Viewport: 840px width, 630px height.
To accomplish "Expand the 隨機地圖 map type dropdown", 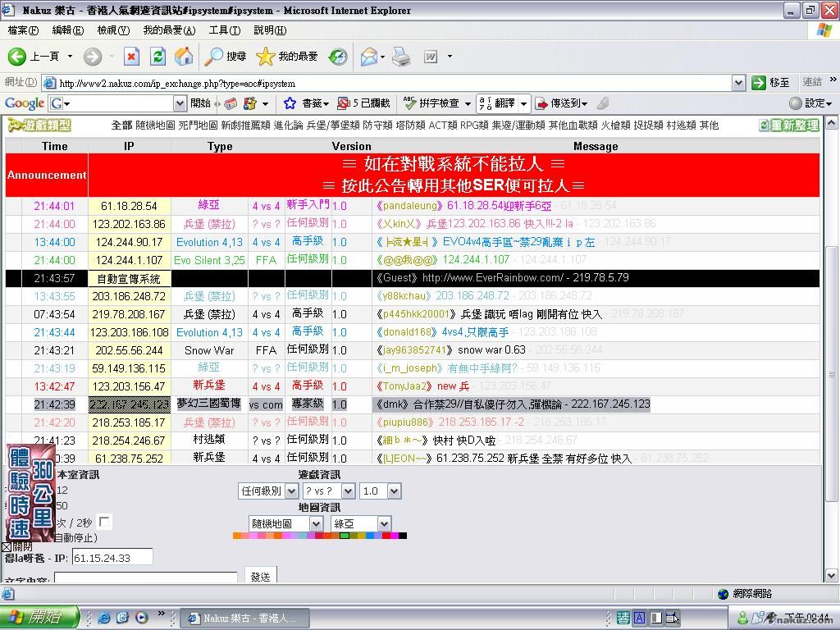I will pos(285,523).
